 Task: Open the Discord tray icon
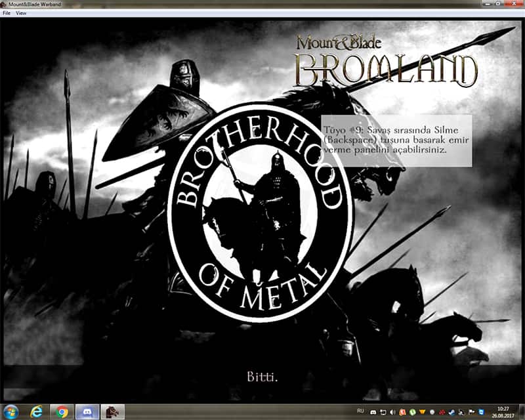[373, 411]
